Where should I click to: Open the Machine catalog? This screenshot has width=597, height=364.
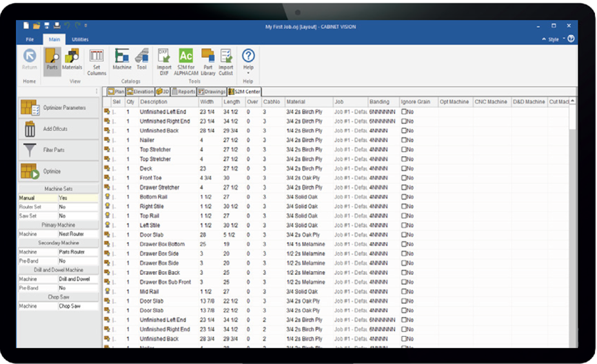click(122, 58)
